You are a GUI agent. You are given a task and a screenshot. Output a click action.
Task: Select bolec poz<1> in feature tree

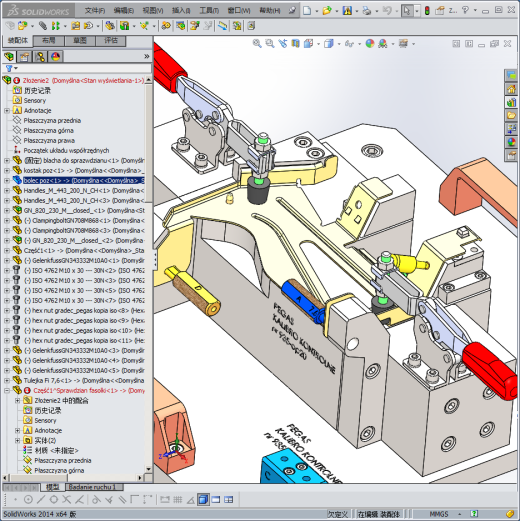83,180
